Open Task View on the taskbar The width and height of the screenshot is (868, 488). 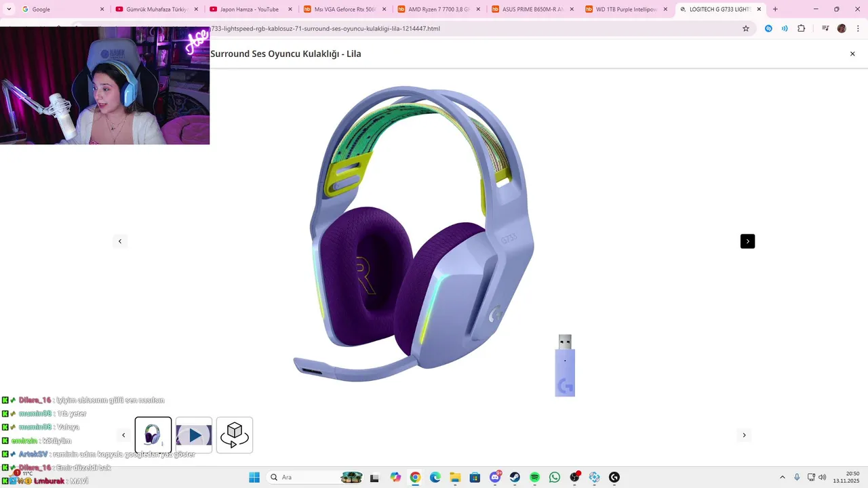(374, 477)
